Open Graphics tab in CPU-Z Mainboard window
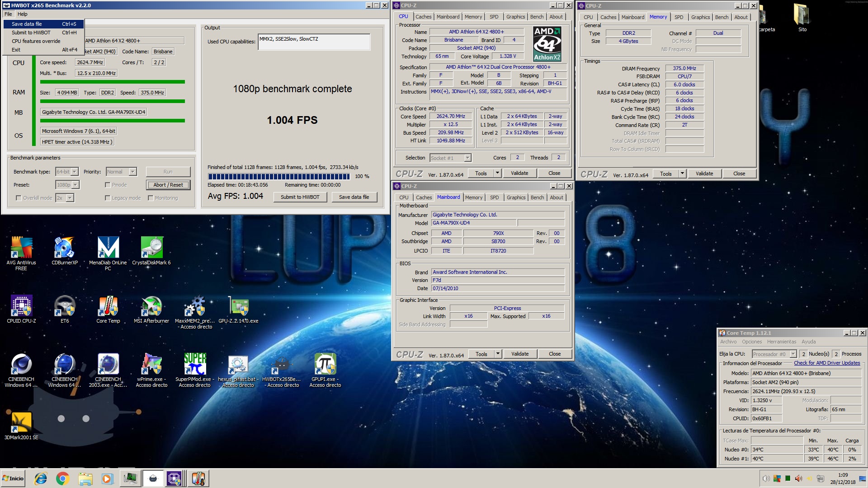Screen dimensions: 868x488 [516, 197]
